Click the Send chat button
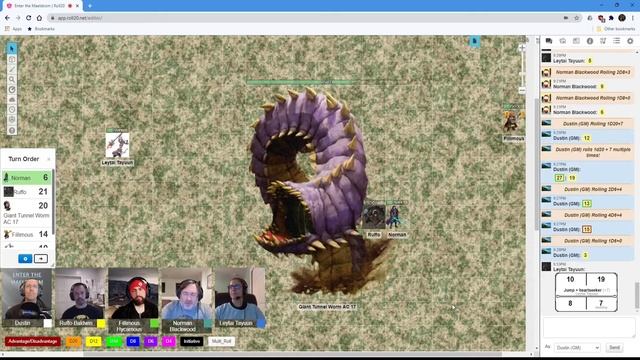The width and height of the screenshot is (640, 360). point(614,347)
